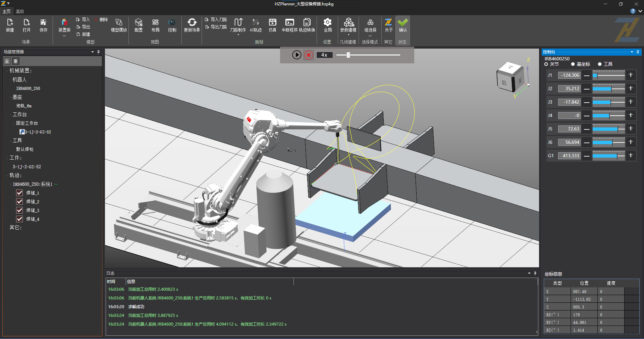The height and width of the screenshot is (339, 644).
Task: Uncheck the 焊缝_1 trajectory checkbox
Action: click(19, 193)
